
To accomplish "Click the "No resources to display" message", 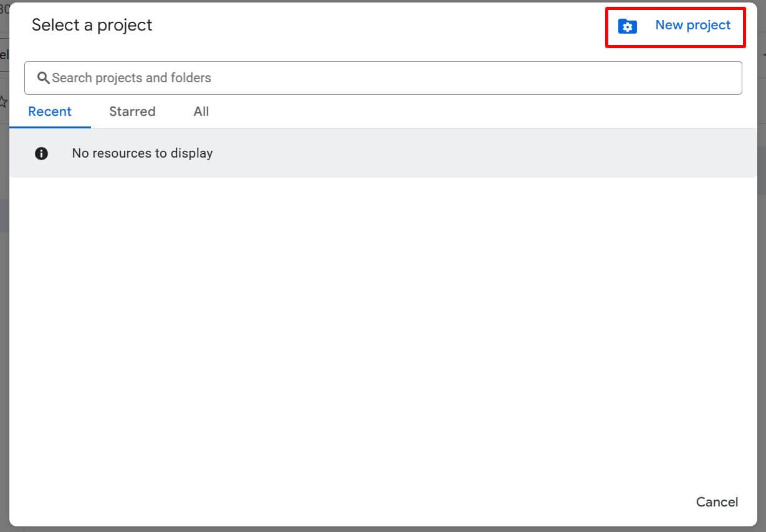I will (x=142, y=153).
